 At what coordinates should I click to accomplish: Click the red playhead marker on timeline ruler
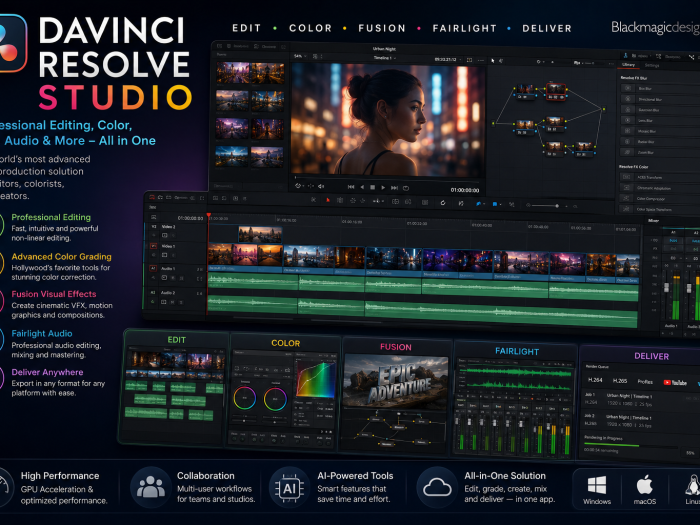tap(208, 216)
